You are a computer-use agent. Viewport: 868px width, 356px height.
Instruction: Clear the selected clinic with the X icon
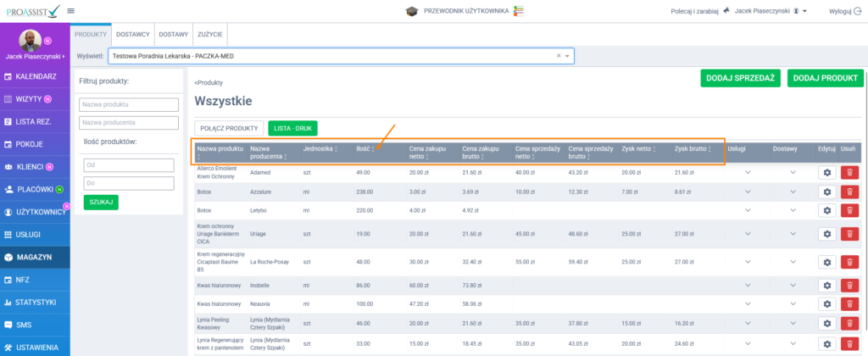pos(559,56)
